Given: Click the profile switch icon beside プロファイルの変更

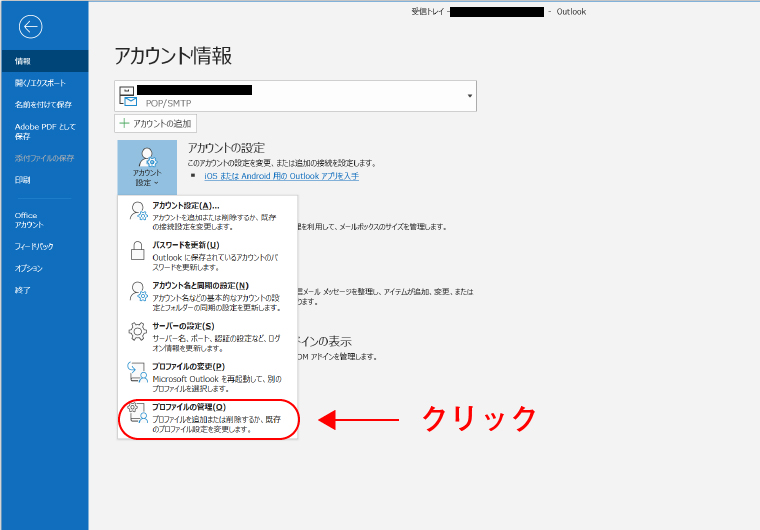Looking at the screenshot, I should point(137,372).
